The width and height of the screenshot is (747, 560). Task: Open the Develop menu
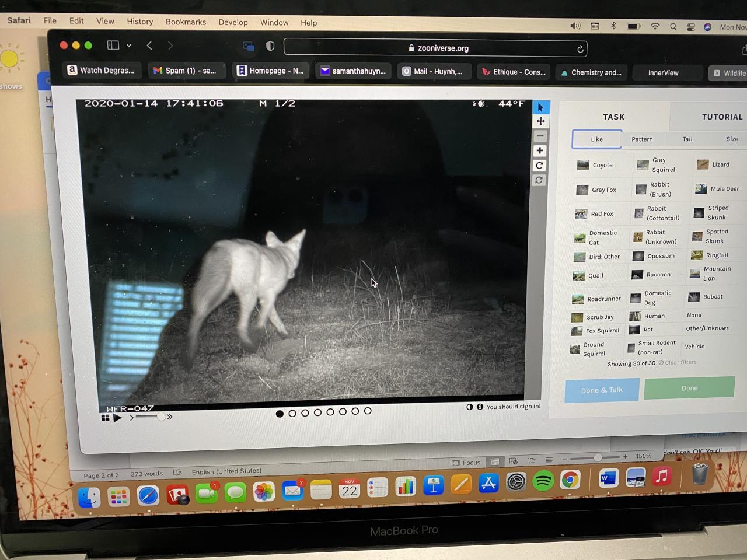pyautogui.click(x=233, y=22)
